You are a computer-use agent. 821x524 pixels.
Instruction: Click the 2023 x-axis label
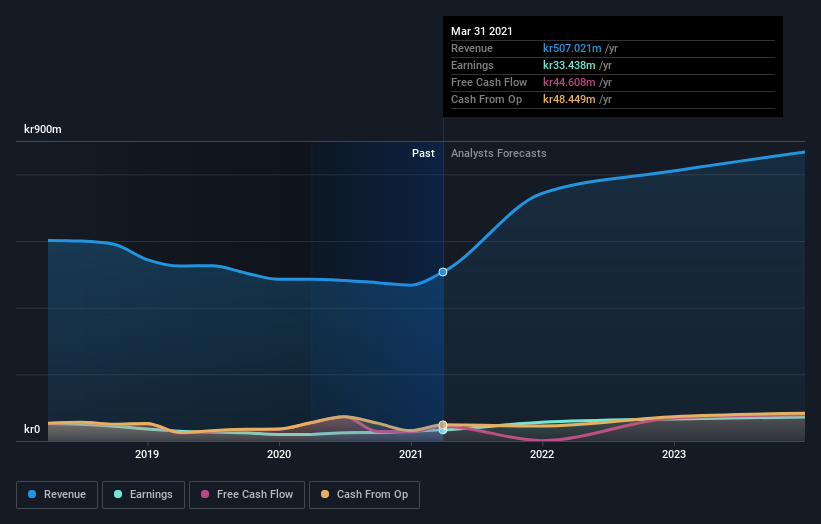(x=674, y=454)
